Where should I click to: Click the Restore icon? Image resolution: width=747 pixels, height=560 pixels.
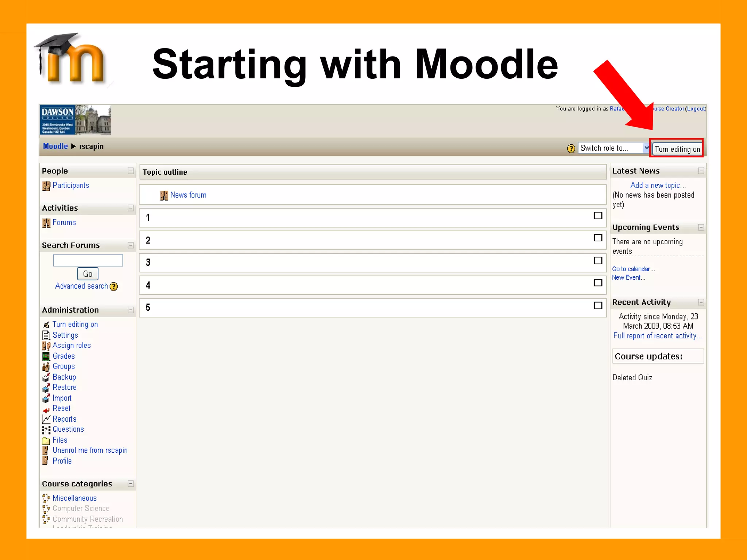click(46, 388)
